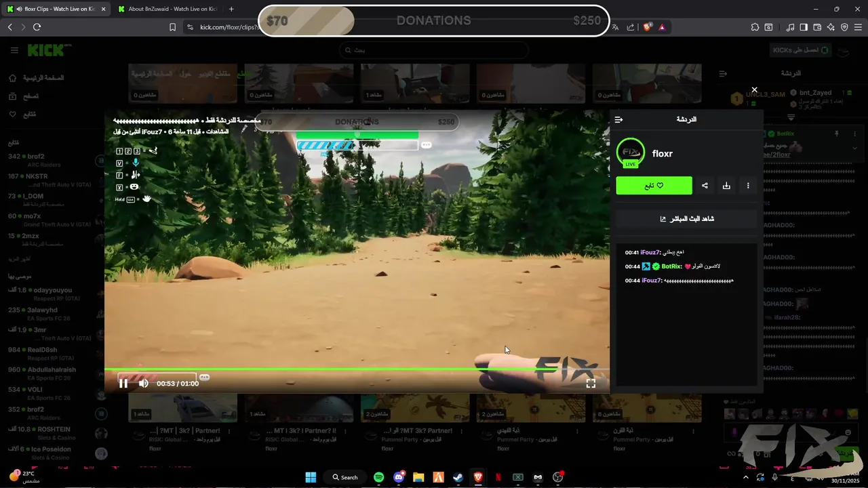Open iFouz7 username at 00:41 chat
868x488 pixels.
(650, 252)
